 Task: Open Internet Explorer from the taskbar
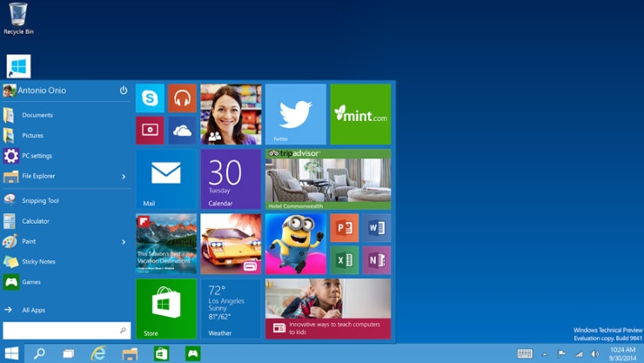tap(98, 353)
